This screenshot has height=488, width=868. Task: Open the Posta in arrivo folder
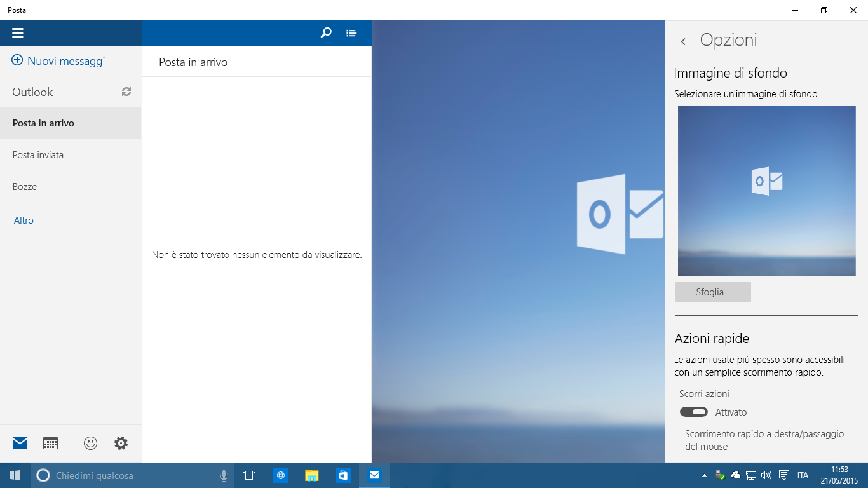(x=71, y=123)
